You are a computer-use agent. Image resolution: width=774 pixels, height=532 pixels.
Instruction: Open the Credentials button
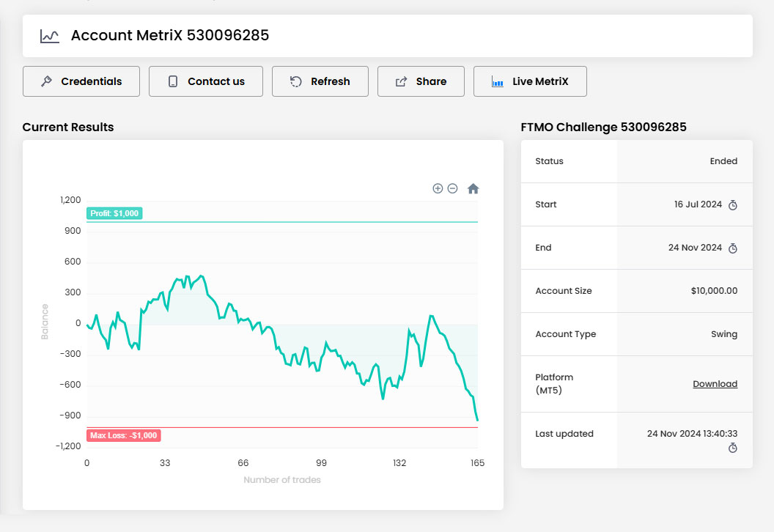pyautogui.click(x=81, y=81)
